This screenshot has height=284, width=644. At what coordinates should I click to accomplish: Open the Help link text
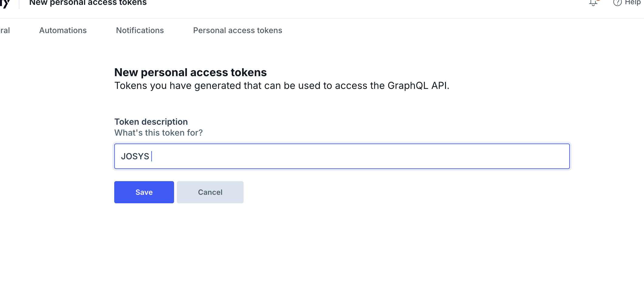pyautogui.click(x=632, y=3)
